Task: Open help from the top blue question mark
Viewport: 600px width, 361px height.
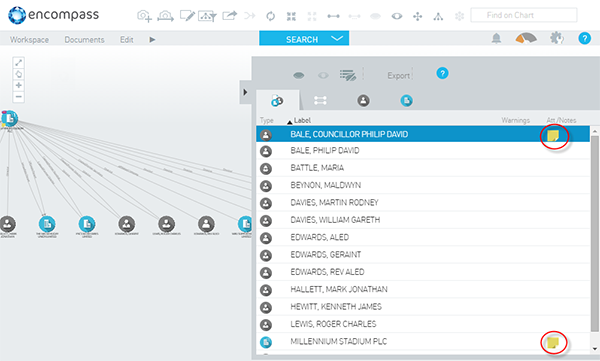Action: (584, 38)
